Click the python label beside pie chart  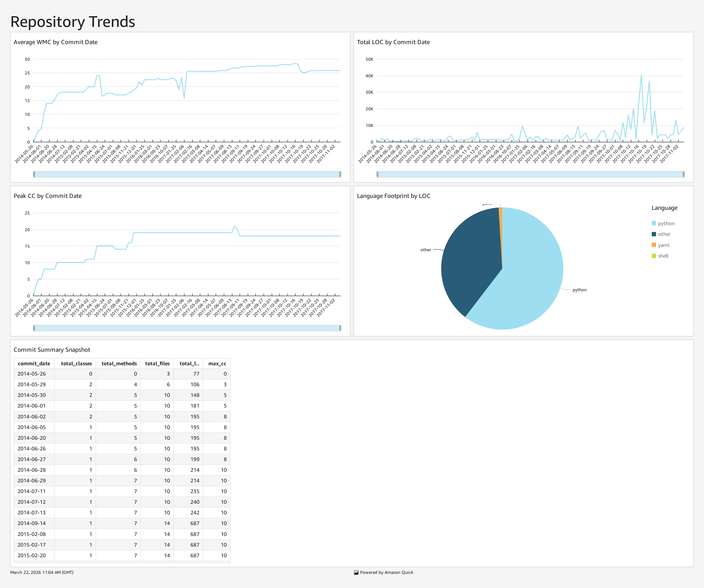point(579,290)
